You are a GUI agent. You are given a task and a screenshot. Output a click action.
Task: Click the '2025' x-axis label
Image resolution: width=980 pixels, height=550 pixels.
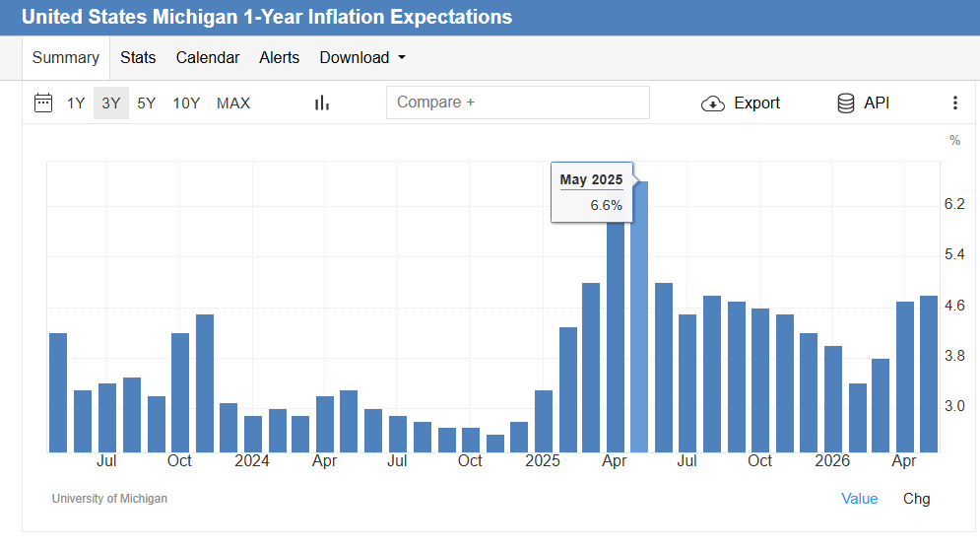click(543, 461)
